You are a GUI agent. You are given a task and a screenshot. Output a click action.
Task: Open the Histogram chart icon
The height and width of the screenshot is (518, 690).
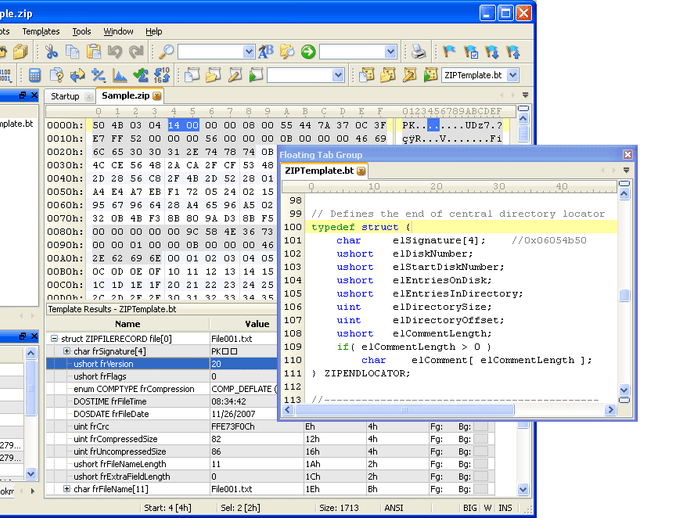tap(120, 75)
